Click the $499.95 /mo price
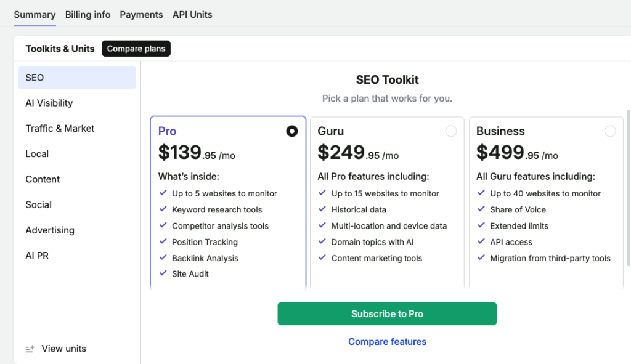 click(x=517, y=153)
